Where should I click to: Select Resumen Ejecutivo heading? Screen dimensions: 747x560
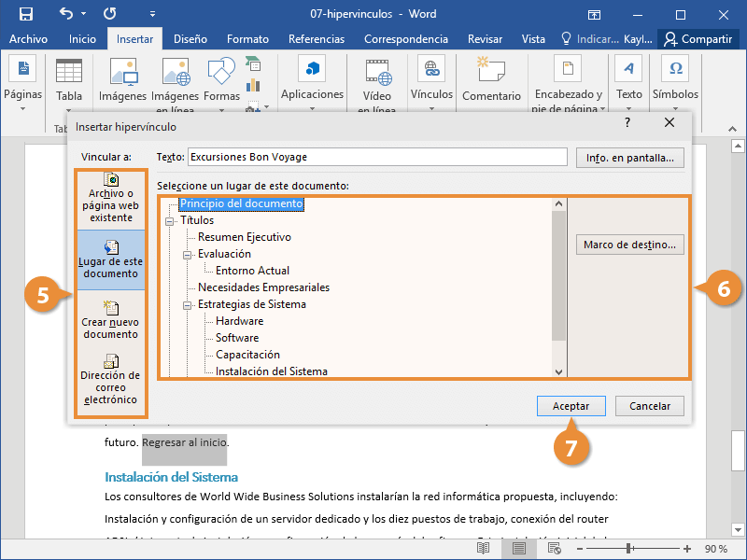click(245, 237)
